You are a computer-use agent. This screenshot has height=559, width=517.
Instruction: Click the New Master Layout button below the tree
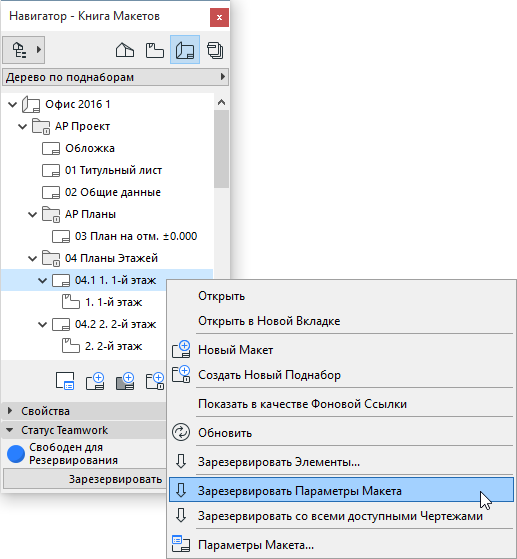click(125, 381)
